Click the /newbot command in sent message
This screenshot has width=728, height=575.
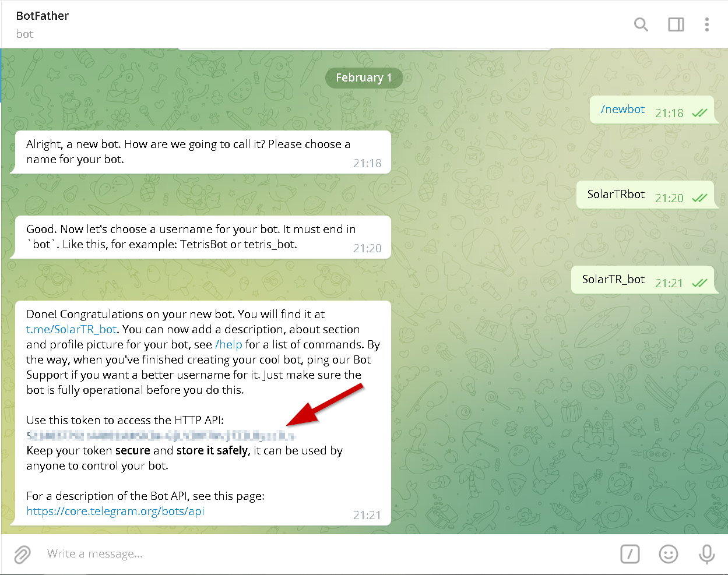[623, 110]
